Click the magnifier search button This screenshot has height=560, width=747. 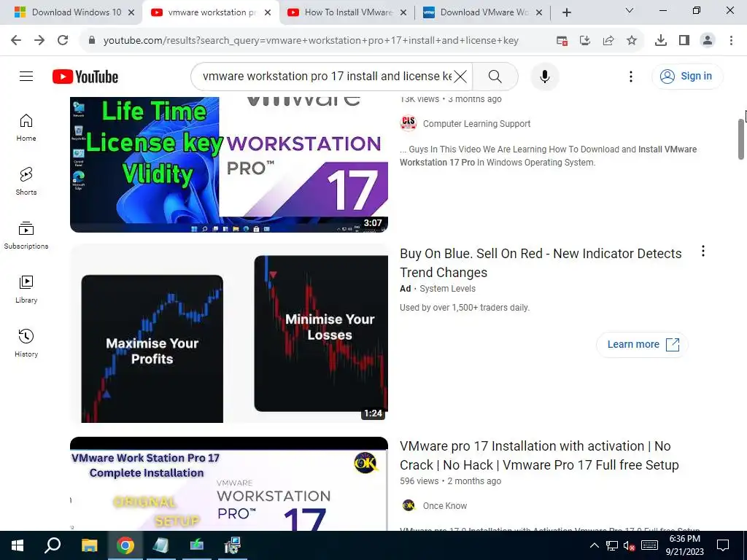coord(495,76)
